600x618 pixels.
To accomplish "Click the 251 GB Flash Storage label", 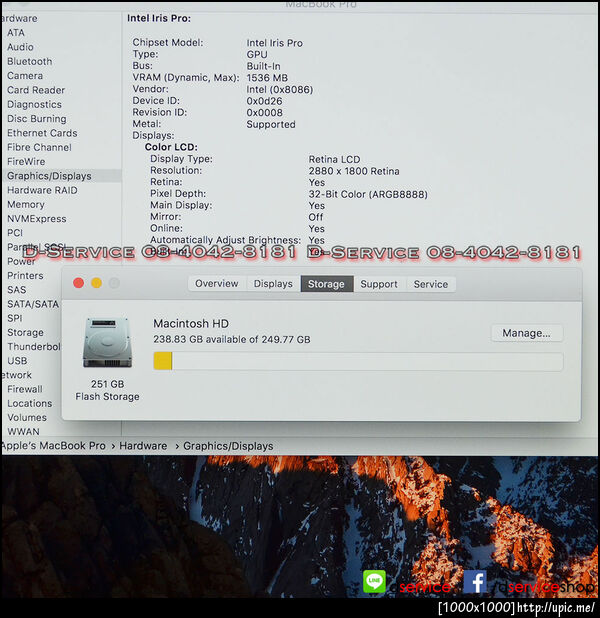I will tap(107, 390).
